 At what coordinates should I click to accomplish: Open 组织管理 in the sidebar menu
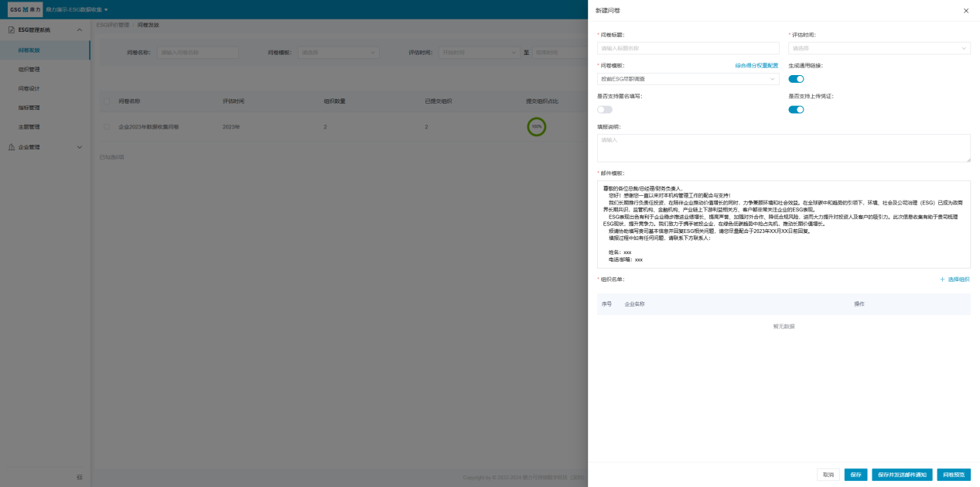(x=29, y=70)
